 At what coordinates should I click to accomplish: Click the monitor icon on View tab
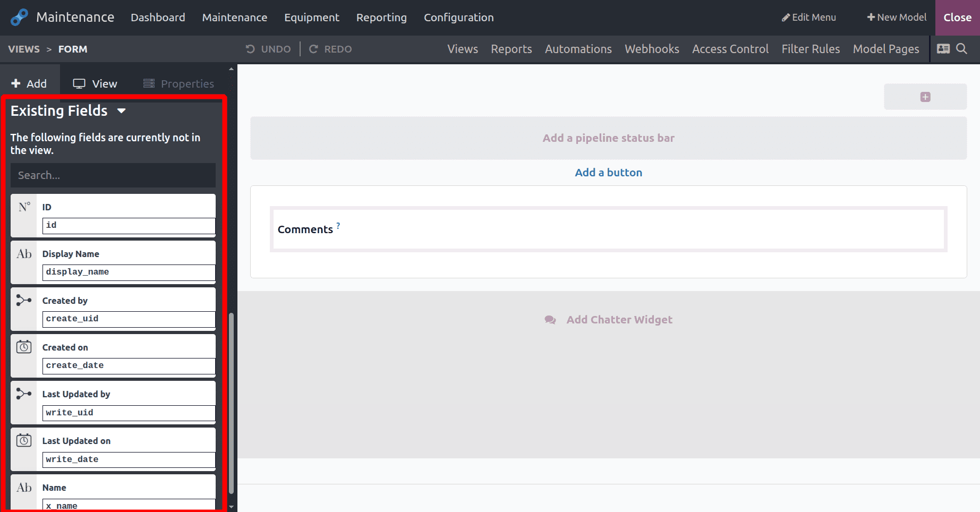coord(79,84)
